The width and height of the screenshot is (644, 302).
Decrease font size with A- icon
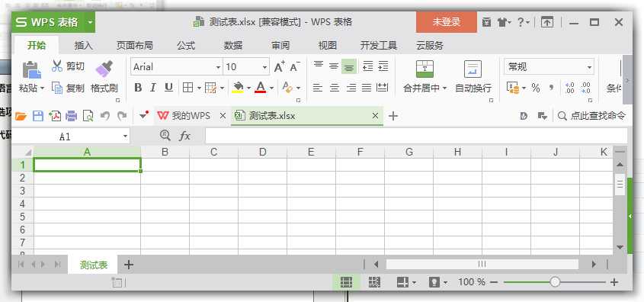[x=295, y=66]
